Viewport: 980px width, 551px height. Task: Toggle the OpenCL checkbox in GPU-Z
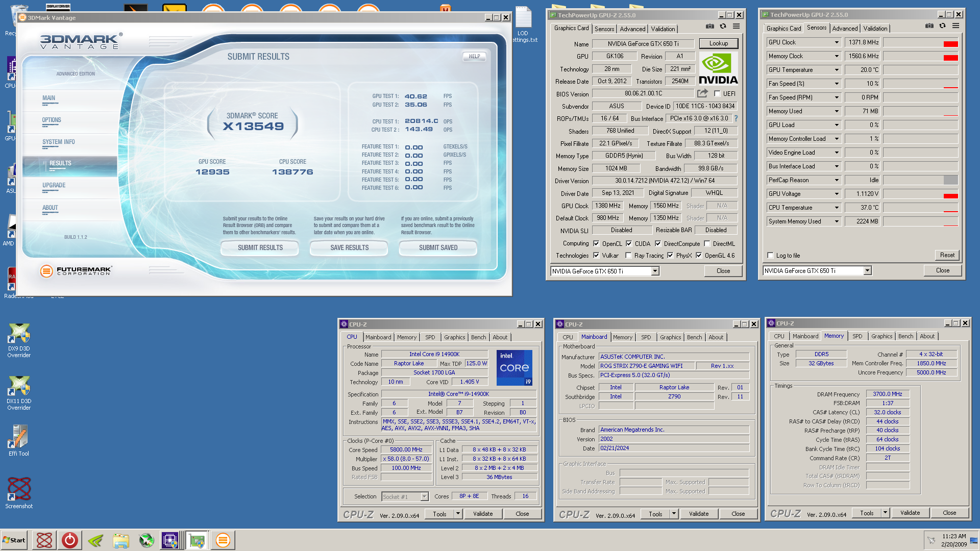[596, 243]
